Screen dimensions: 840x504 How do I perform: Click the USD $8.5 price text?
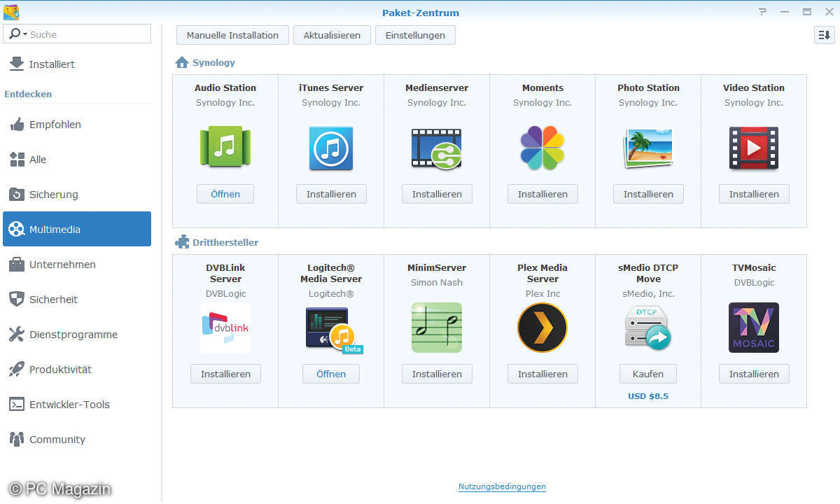[648, 396]
